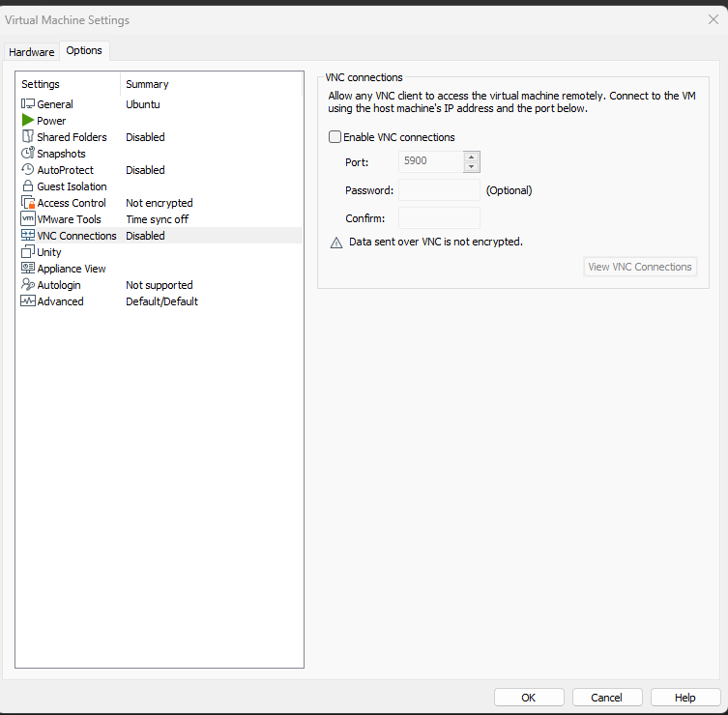728x715 pixels.
Task: Click View VNC Connections button
Action: point(640,267)
